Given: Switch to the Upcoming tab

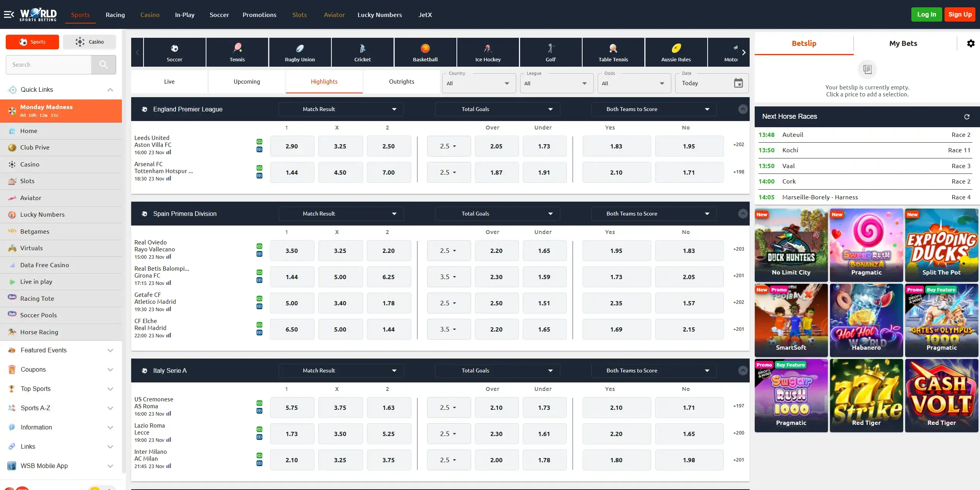Looking at the screenshot, I should (x=247, y=81).
